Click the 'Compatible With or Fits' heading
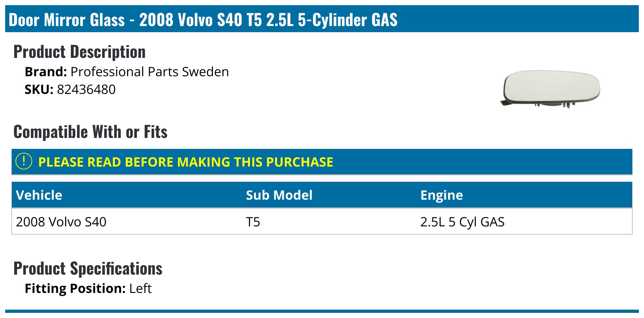Screen dimensions: 644x318 point(90,132)
